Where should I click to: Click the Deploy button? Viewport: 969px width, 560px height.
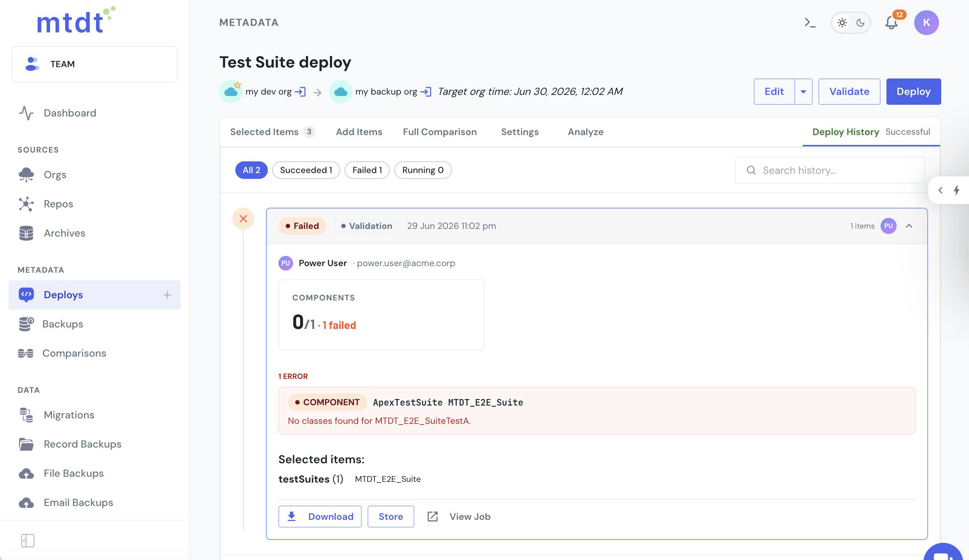tap(913, 92)
